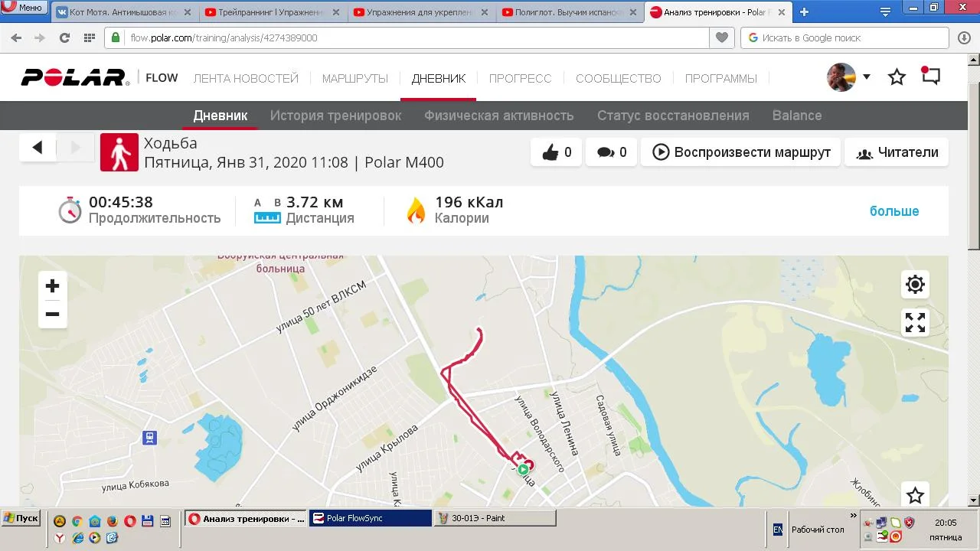
Task: Open map settings gear icon
Action: (915, 285)
